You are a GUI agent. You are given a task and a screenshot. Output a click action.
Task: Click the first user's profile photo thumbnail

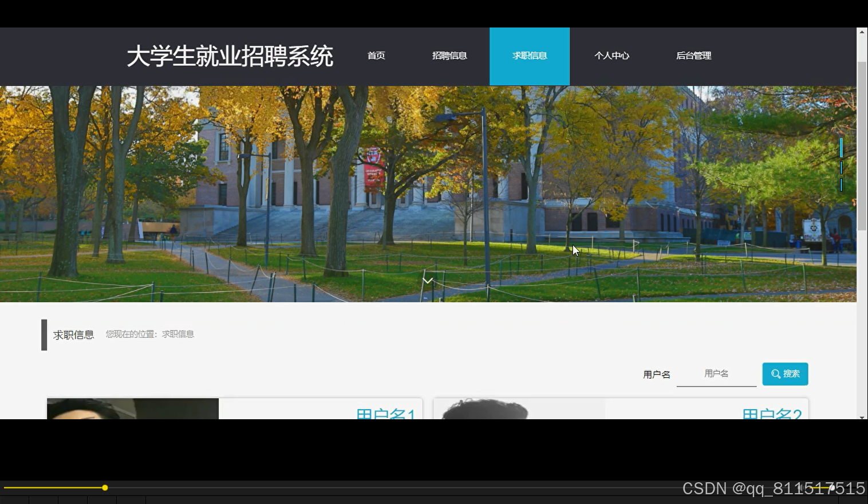pos(132,409)
